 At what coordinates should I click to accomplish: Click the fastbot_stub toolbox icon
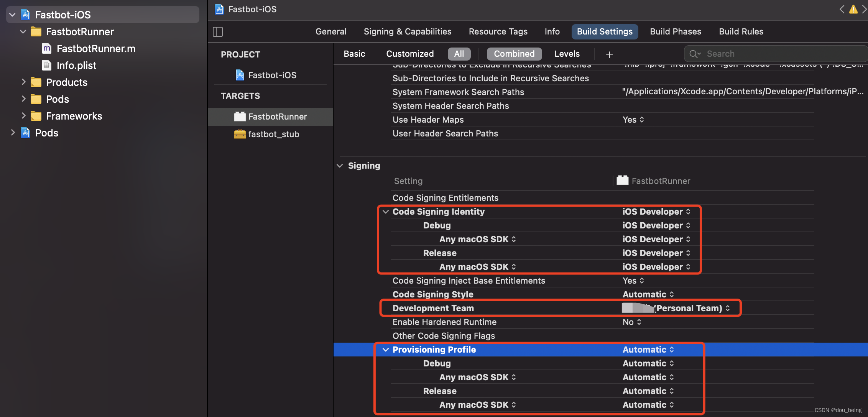tap(240, 134)
